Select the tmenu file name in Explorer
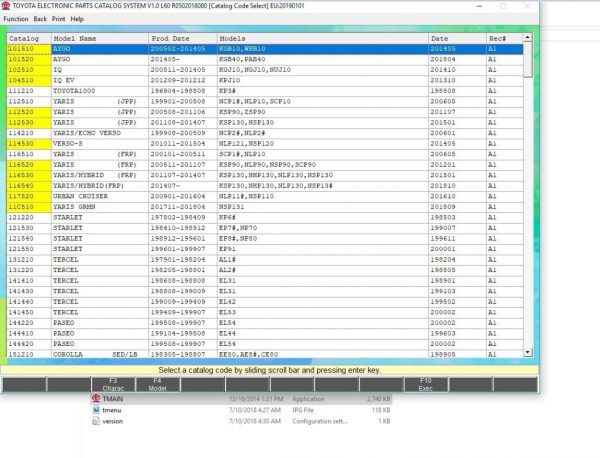Viewport: 600px width, 458px height. (112, 410)
